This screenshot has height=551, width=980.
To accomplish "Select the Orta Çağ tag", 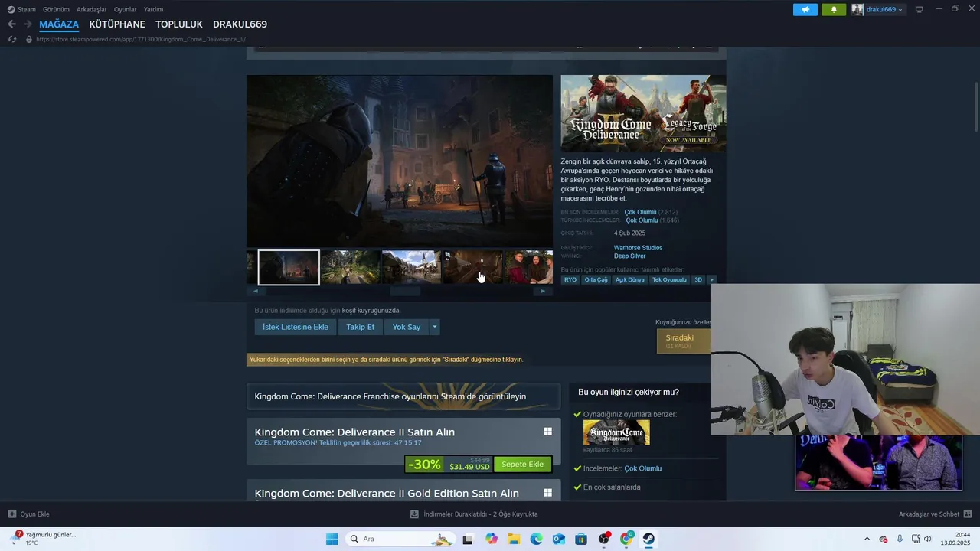I will point(596,280).
